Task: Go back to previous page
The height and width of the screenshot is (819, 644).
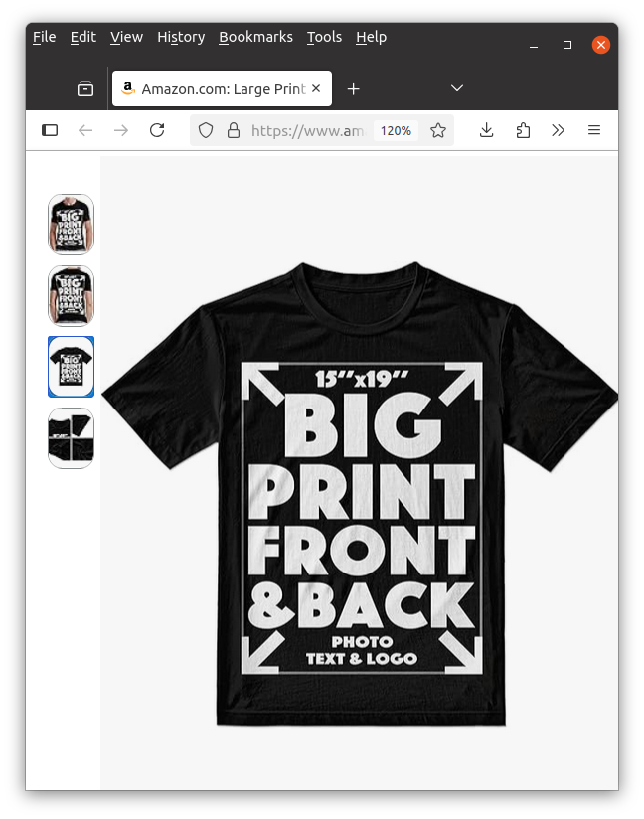Action: (x=85, y=130)
